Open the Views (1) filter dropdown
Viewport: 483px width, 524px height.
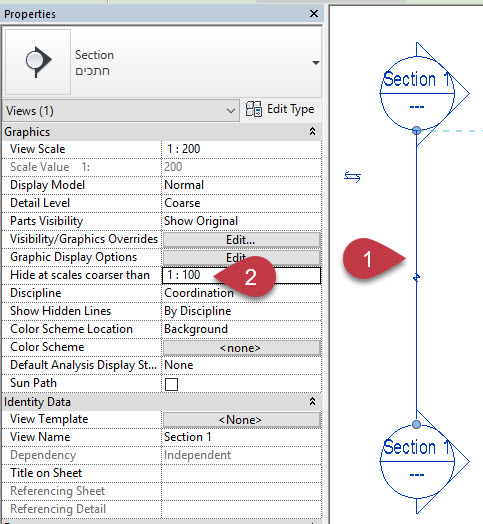point(121,111)
